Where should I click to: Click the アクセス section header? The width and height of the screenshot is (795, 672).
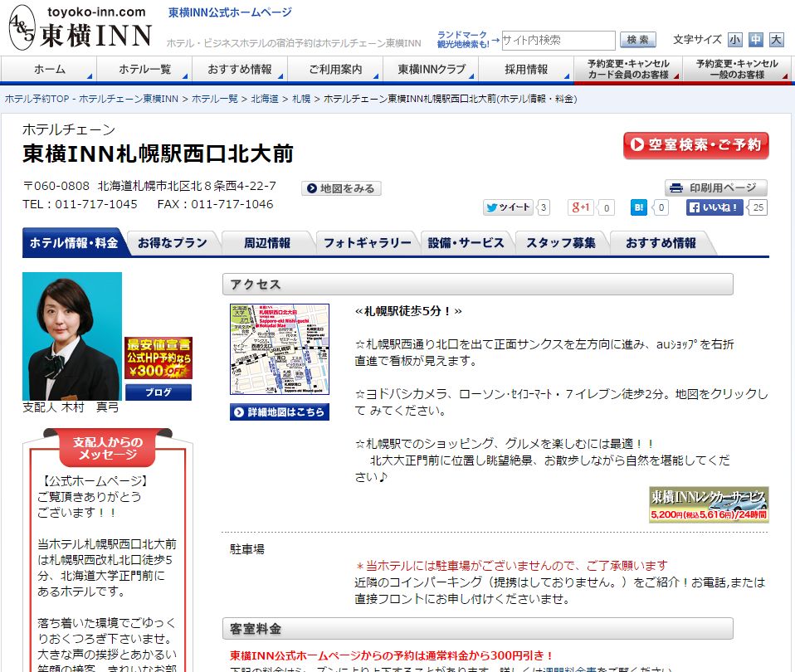(x=478, y=285)
